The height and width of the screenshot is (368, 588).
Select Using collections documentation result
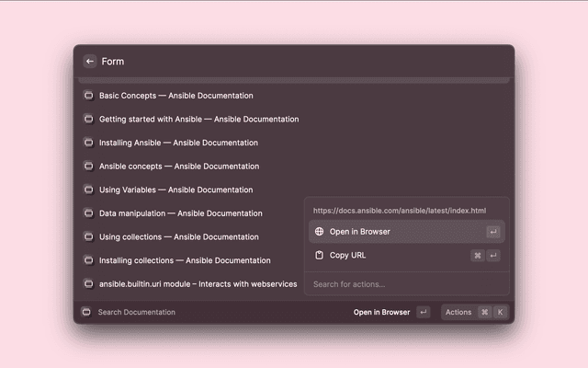pos(178,236)
